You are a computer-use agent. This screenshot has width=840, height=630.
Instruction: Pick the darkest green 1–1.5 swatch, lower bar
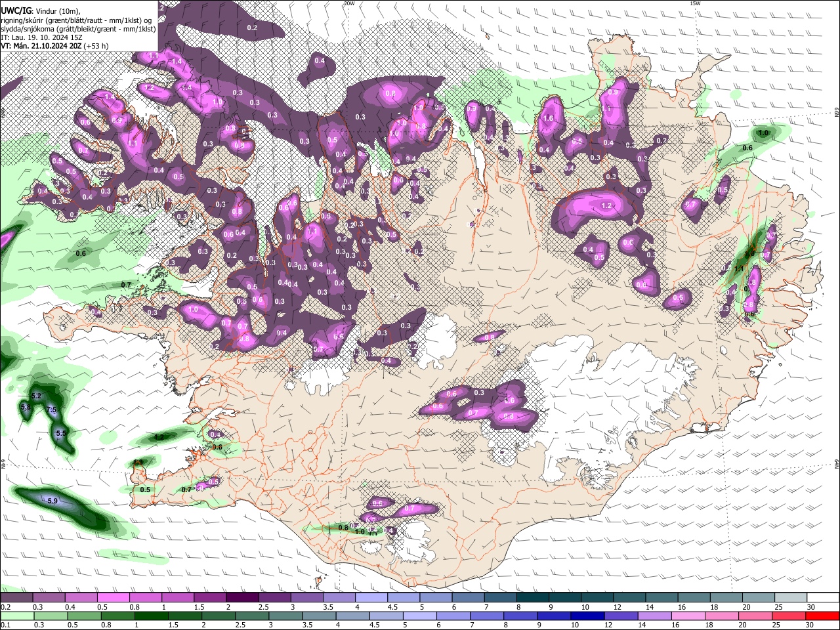(x=152, y=616)
